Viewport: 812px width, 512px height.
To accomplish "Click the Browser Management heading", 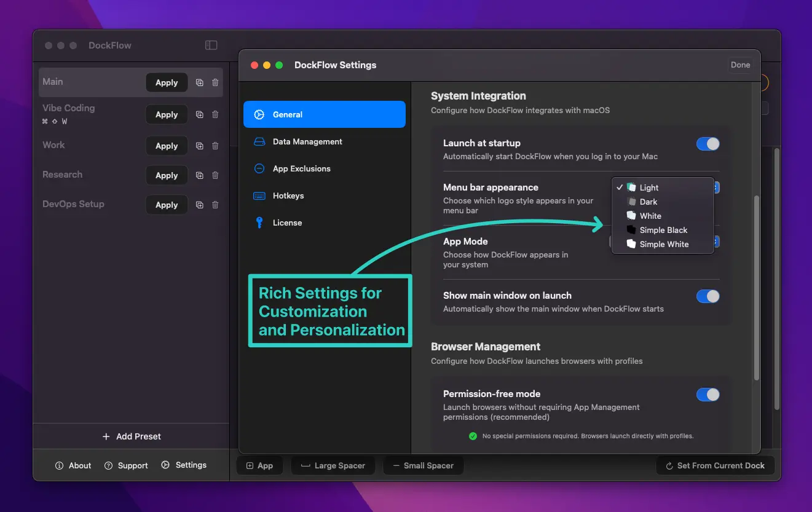I will click(x=486, y=347).
